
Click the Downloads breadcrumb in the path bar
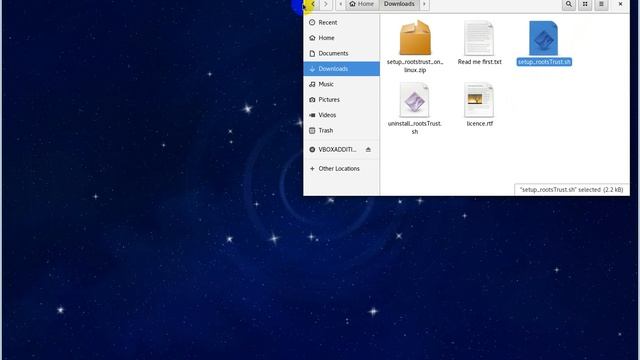[x=399, y=4]
